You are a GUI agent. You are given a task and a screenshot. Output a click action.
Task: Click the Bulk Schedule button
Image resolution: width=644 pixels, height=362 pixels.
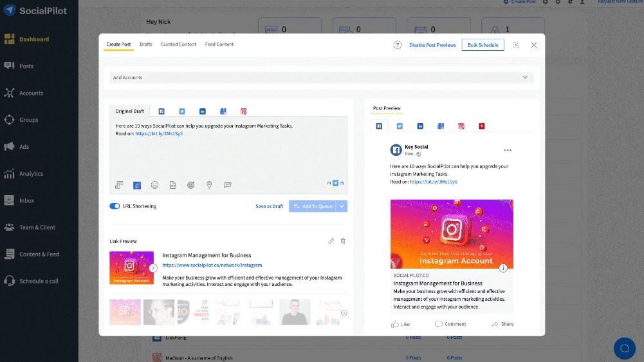point(483,45)
